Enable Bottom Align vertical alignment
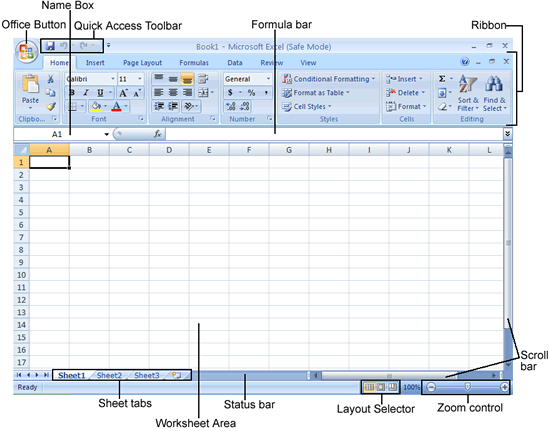The image size is (550, 431). click(x=187, y=79)
